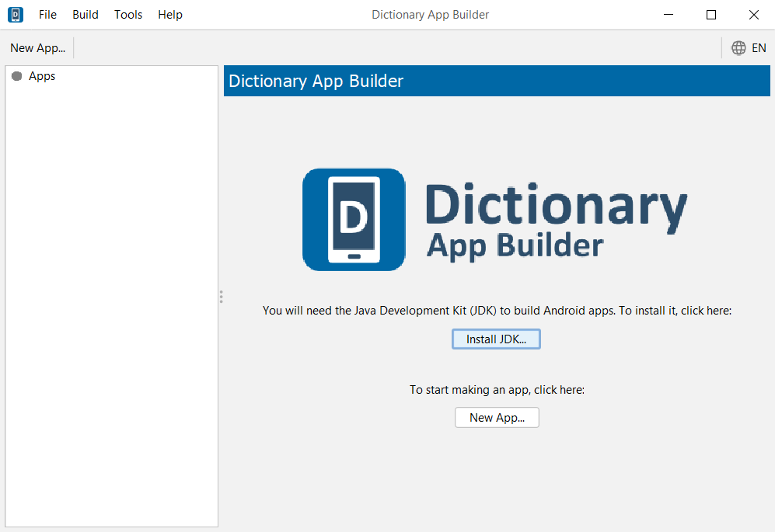The height and width of the screenshot is (532, 775).
Task: Open the File menu
Action: click(47, 15)
